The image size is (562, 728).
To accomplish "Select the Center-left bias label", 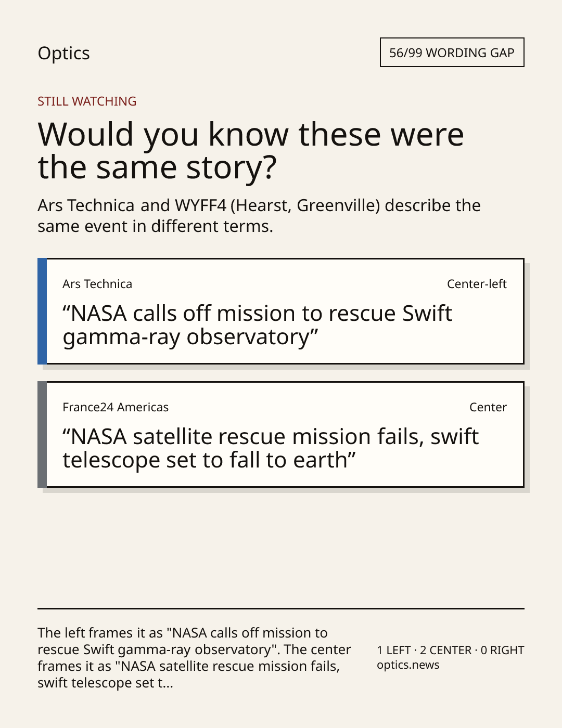I will click(x=477, y=284).
